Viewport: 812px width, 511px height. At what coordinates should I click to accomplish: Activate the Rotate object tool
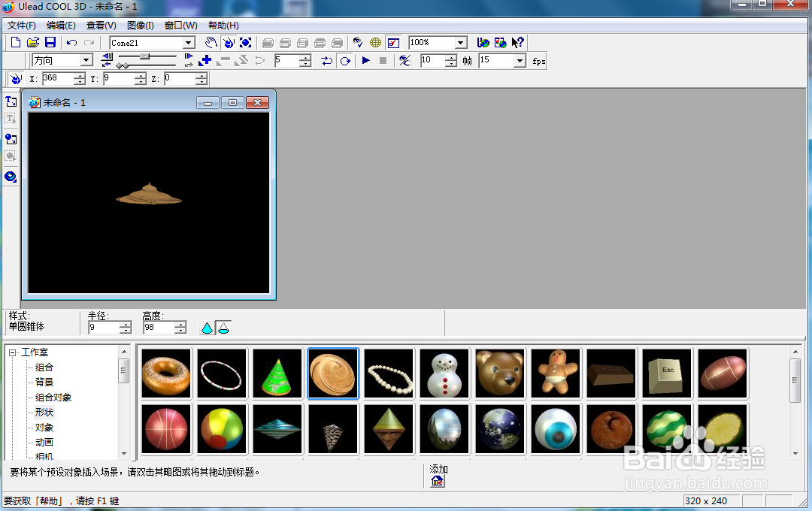229,42
